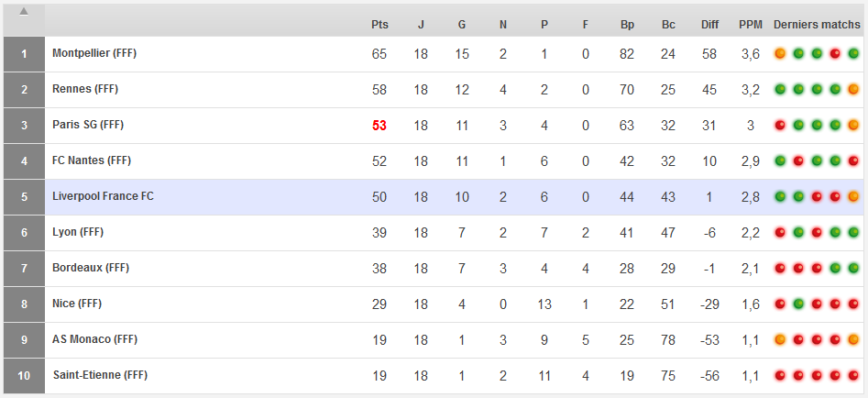Click Liverpool France FC's orange match dot

pyautogui.click(x=852, y=197)
